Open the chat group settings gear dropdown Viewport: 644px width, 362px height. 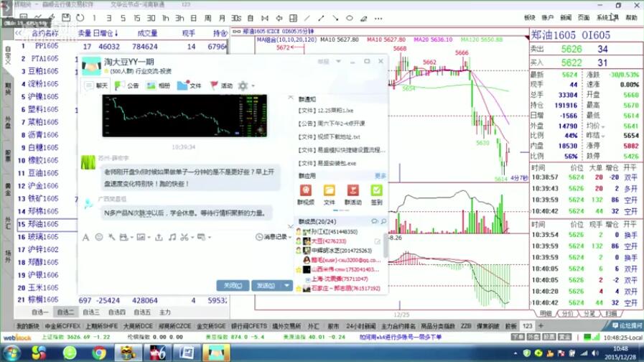[246, 85]
